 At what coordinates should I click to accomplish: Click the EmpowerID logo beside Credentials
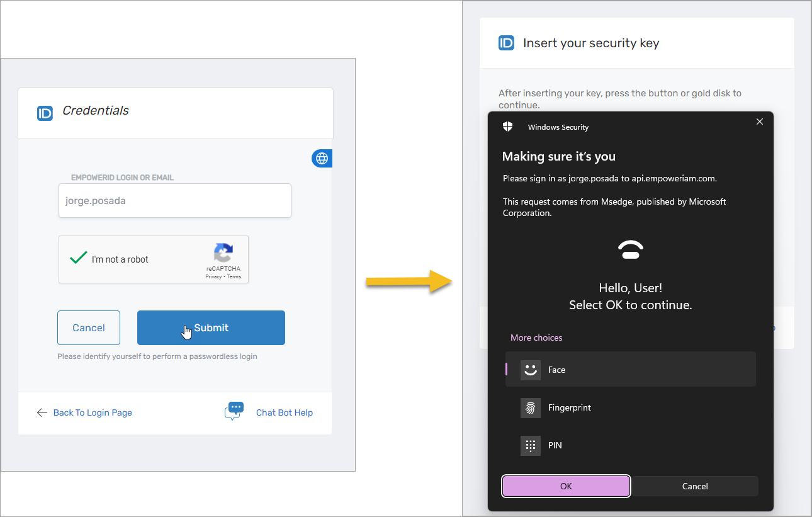tap(45, 113)
